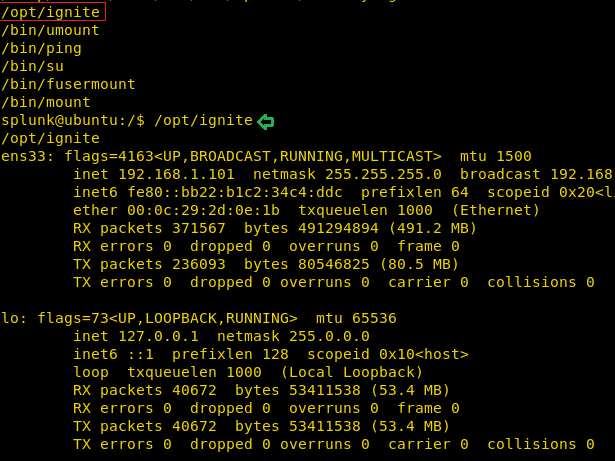Click the inet6 fe80::bb22:b1c2:34c4:ddc address

pyautogui.click(x=235, y=193)
